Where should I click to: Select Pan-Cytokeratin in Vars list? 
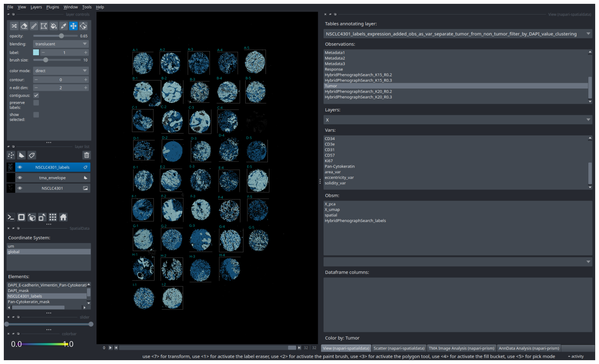456,166
